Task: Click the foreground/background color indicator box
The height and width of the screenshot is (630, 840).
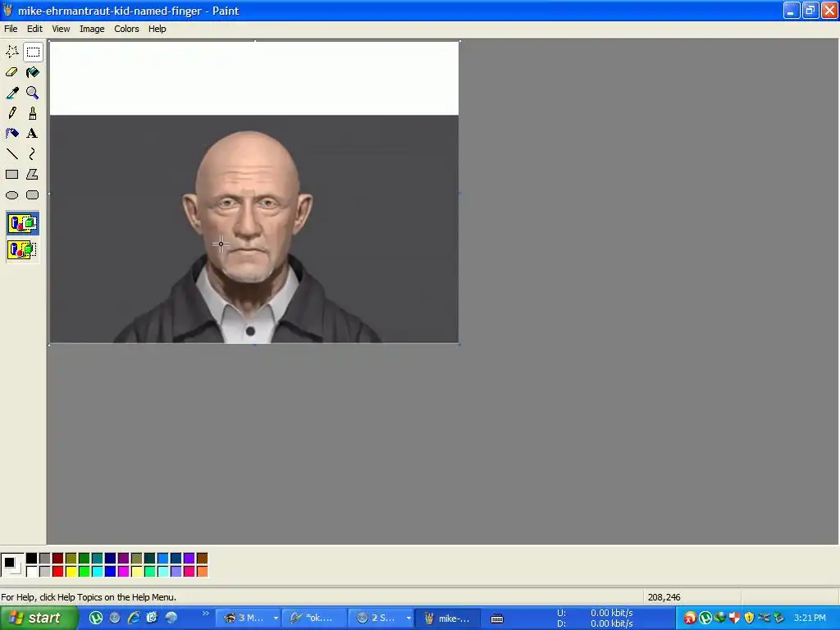Action: [x=11, y=565]
